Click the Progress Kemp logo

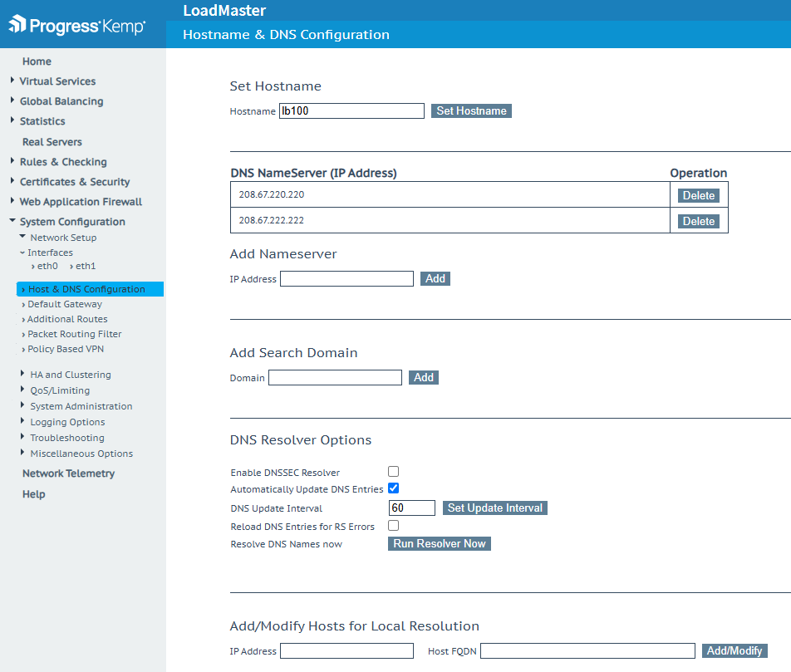pos(77,25)
